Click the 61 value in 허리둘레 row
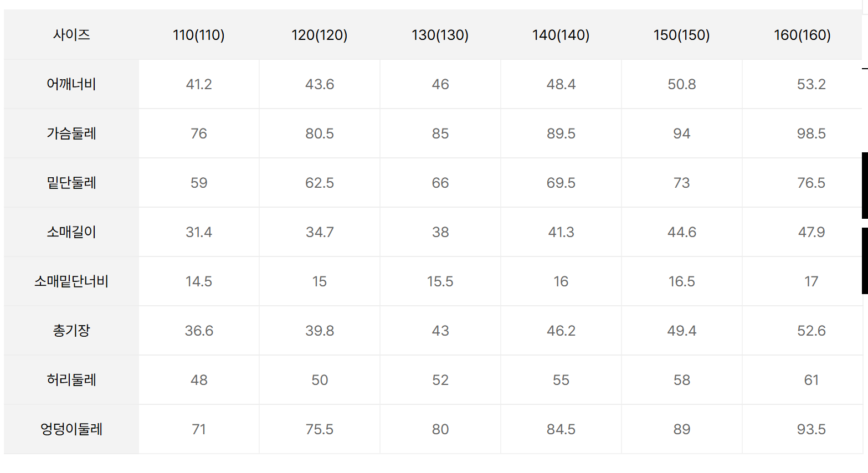 click(811, 380)
